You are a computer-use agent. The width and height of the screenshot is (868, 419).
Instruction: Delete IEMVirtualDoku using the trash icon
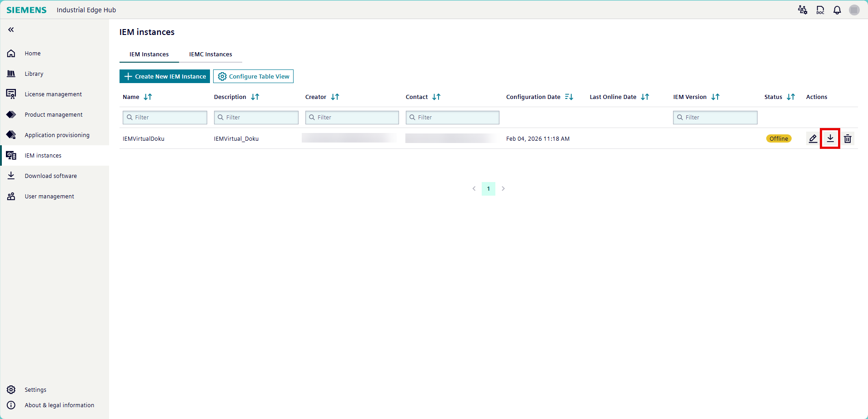tap(847, 138)
